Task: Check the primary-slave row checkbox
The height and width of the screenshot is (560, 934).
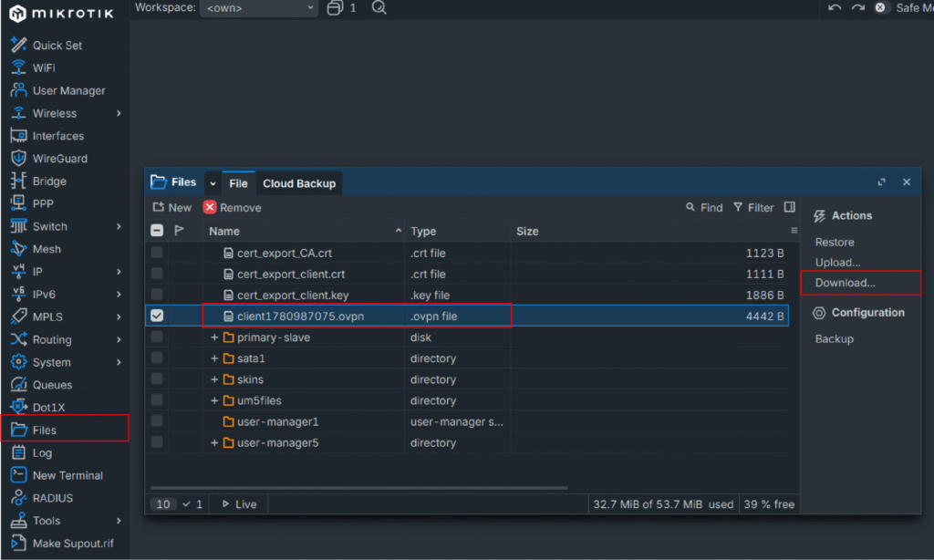Action: (x=157, y=337)
